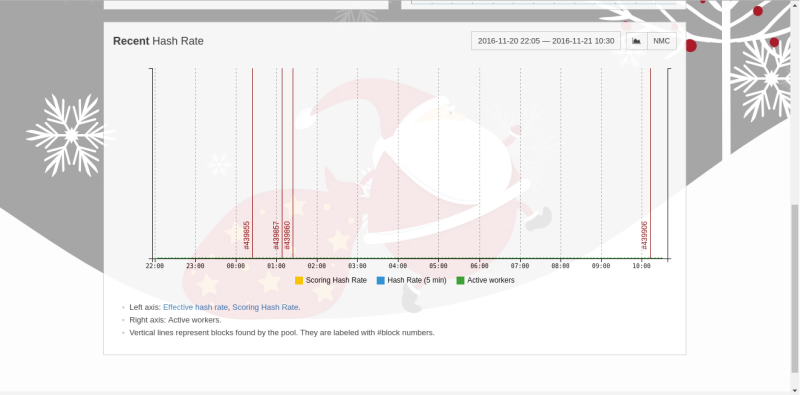800x395 pixels.
Task: Toggle the blue Hash Rate (5 min) legend square
Action: click(x=381, y=280)
